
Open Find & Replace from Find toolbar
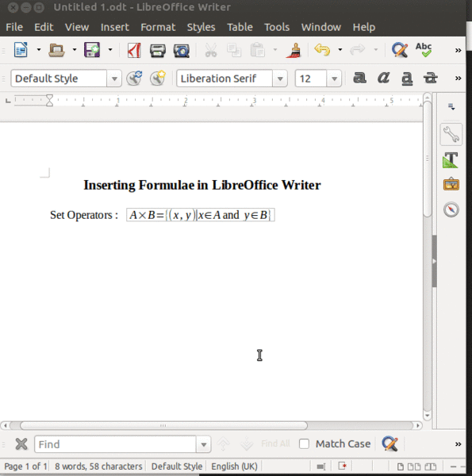[x=389, y=443]
